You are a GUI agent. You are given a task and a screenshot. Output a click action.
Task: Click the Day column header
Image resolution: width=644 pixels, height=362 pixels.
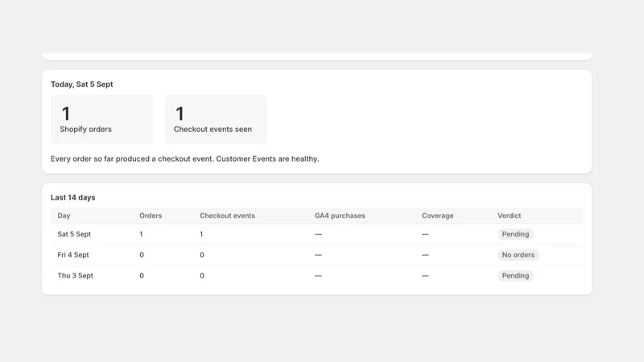point(64,216)
